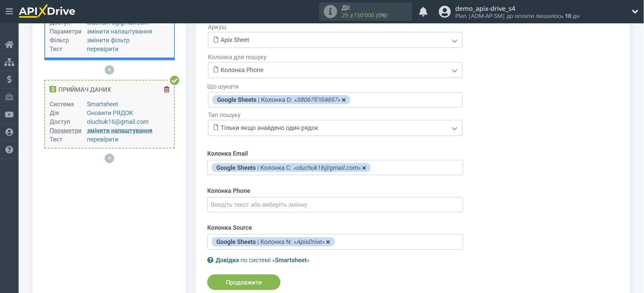Open the home dashboard icon
Viewport: 644px width, 293px height.
(x=9, y=44)
